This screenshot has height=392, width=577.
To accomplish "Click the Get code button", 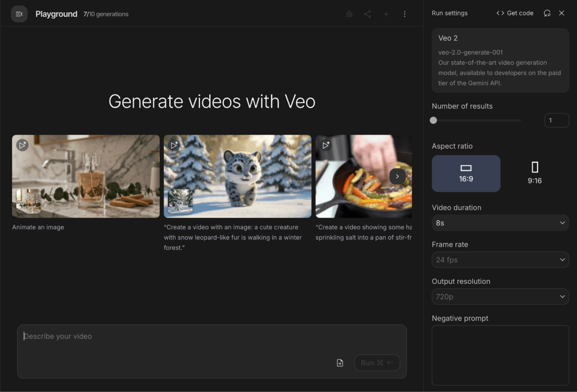I will tap(514, 13).
